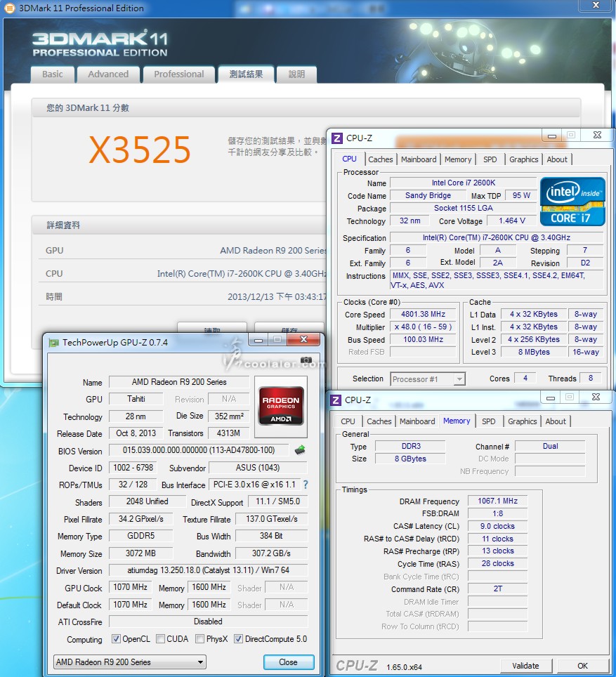This screenshot has width=616, height=677.
Task: Click the Core Speed 4801.38 MHz value
Action: click(423, 315)
